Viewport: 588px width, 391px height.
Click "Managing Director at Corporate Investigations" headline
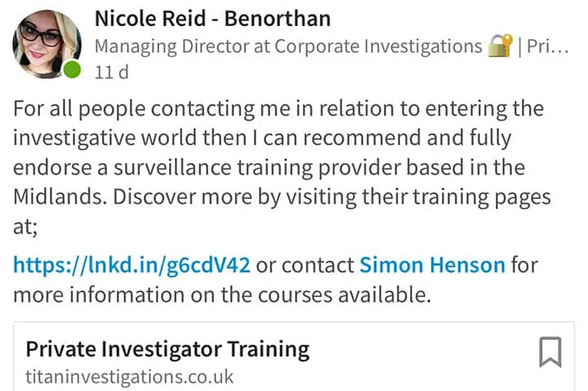[x=287, y=47]
